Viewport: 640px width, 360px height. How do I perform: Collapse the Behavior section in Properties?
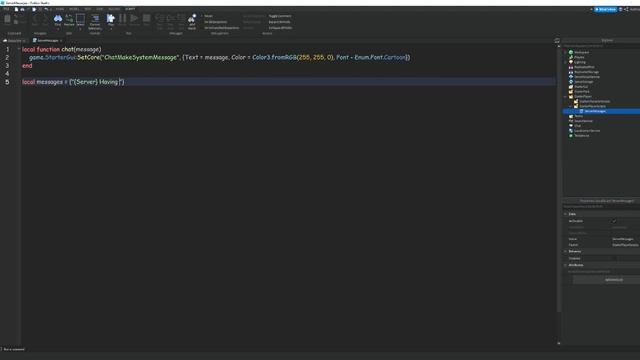(x=566, y=251)
